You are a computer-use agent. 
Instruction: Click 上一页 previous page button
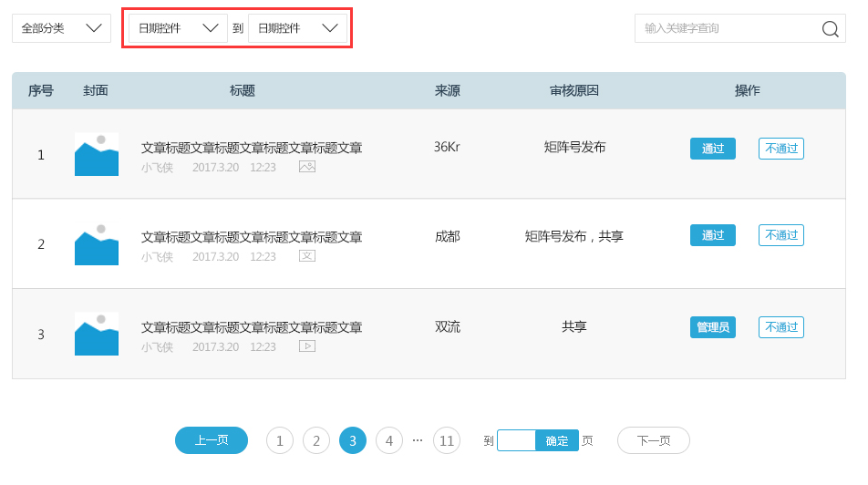(212, 440)
